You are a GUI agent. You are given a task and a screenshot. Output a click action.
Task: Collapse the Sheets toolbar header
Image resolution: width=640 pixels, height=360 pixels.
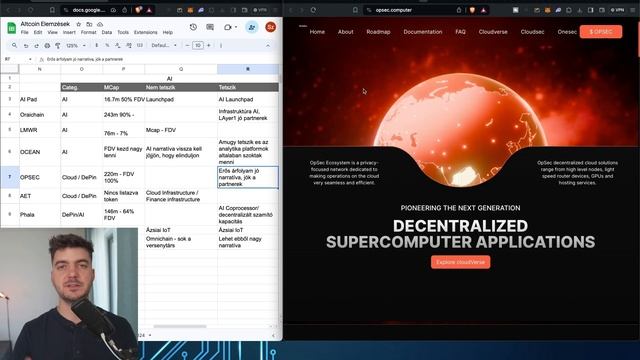click(x=268, y=45)
